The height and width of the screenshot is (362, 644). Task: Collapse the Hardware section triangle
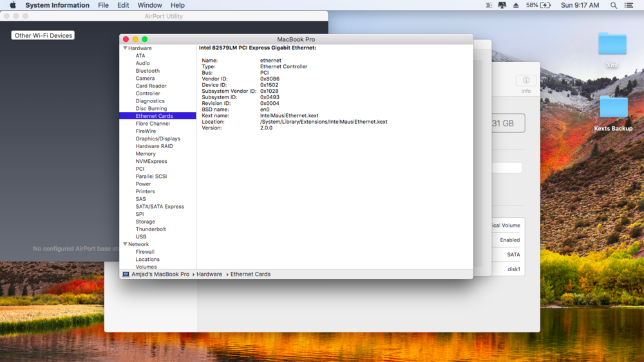(125, 48)
